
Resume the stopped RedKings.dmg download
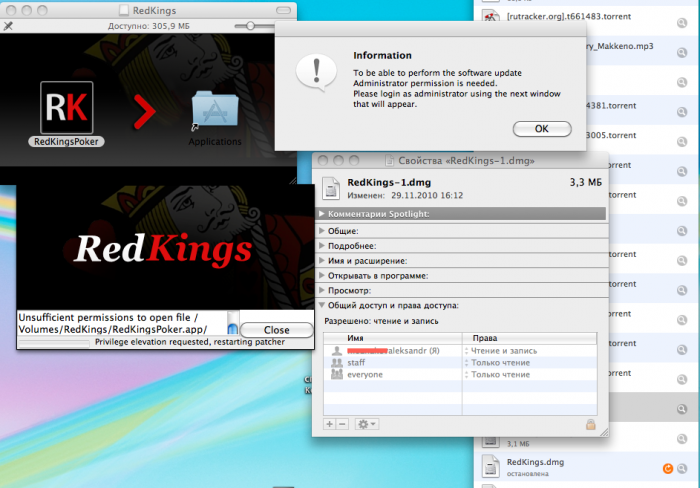point(668,468)
